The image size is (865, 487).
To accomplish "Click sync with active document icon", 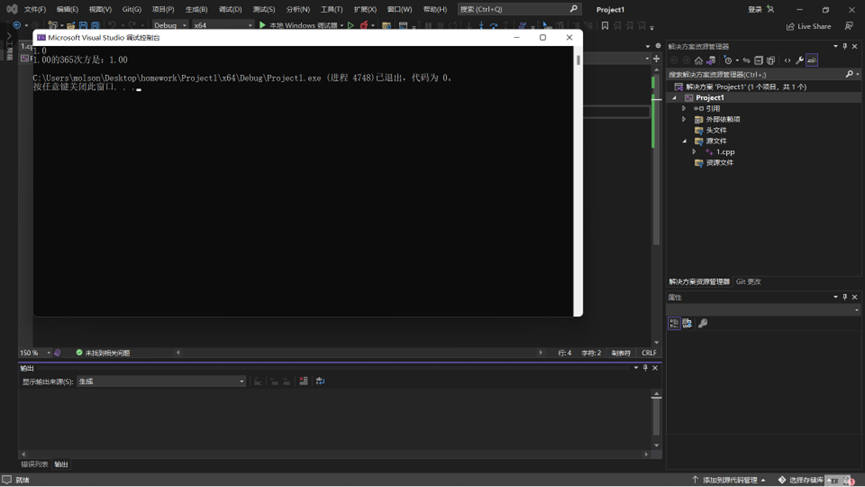I will (746, 61).
